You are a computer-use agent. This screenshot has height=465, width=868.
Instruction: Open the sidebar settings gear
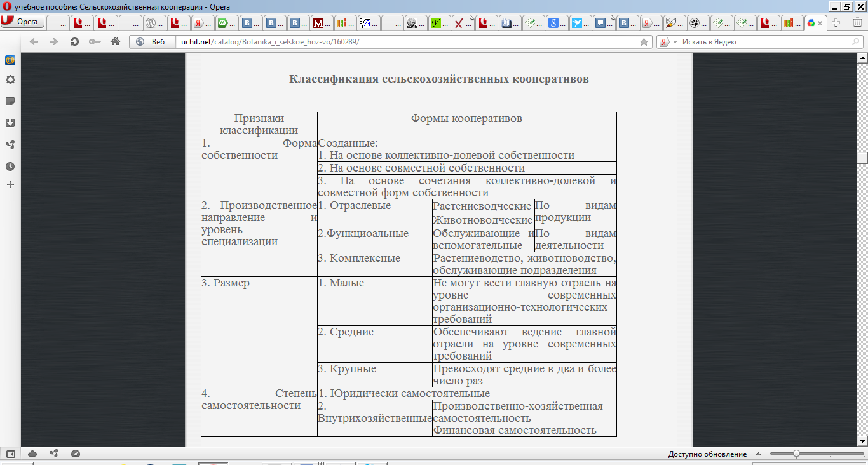coord(10,80)
